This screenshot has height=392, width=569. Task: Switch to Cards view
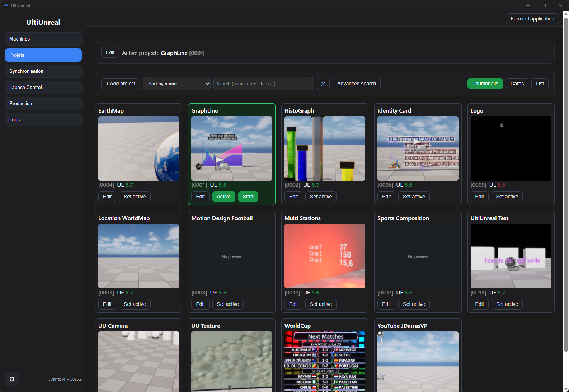[517, 84]
